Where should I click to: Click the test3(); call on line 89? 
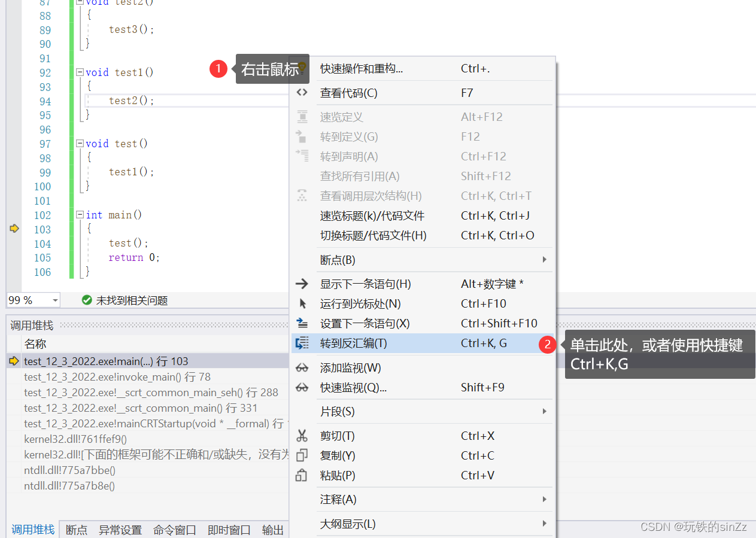[132, 29]
